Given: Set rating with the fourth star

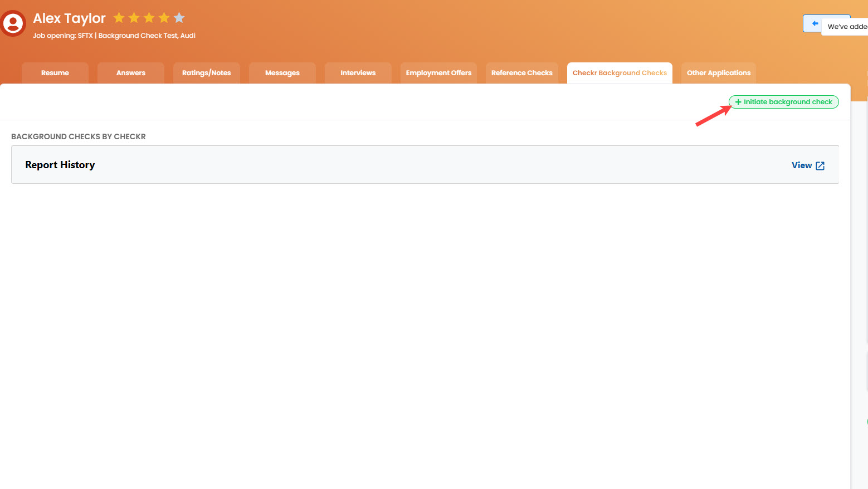Looking at the screenshot, I should [164, 18].
